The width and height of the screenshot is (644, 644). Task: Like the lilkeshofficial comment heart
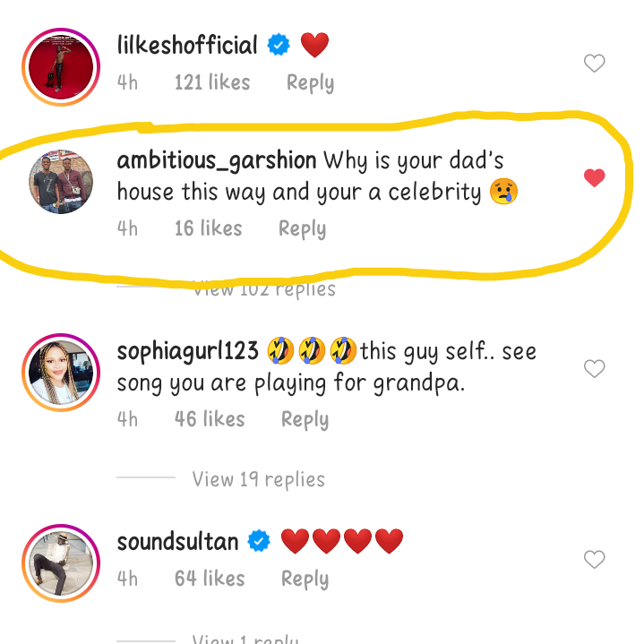click(594, 64)
